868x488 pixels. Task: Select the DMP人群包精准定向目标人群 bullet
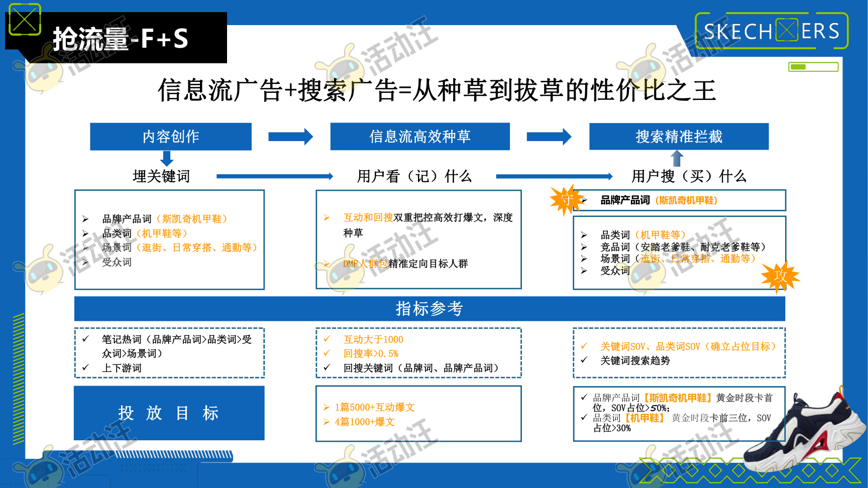tap(405, 264)
